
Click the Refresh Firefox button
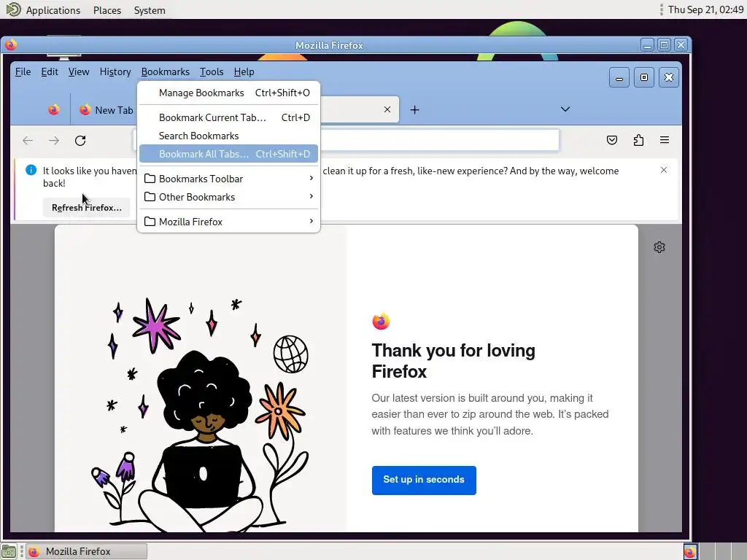(87, 208)
